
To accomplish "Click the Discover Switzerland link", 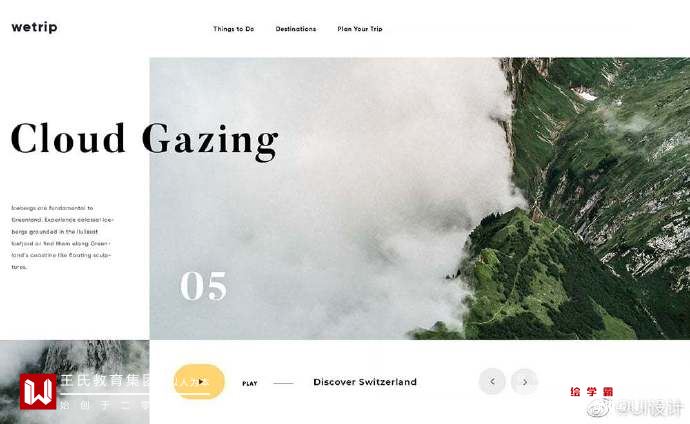I will (x=365, y=382).
